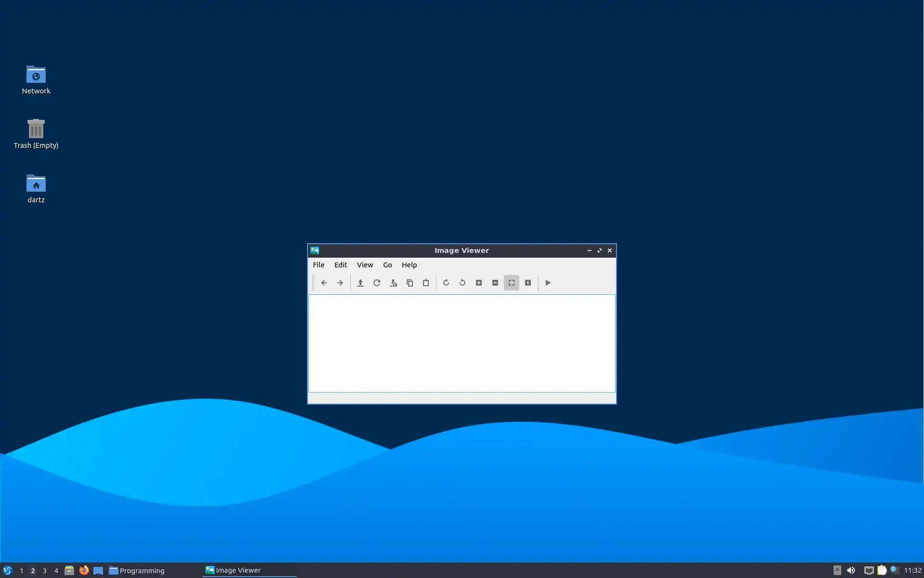Start the slideshow play button
The width and height of the screenshot is (924, 578).
tap(548, 283)
